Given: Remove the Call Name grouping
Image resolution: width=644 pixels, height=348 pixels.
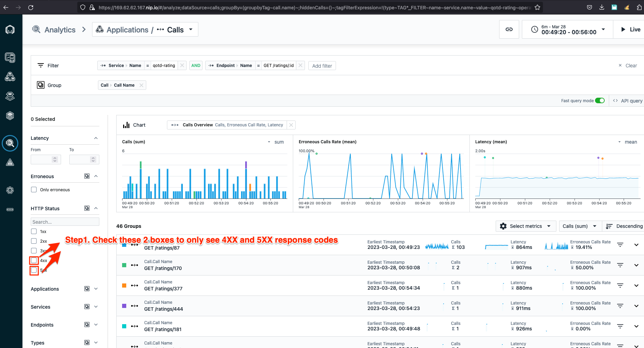Looking at the screenshot, I should tap(141, 85).
